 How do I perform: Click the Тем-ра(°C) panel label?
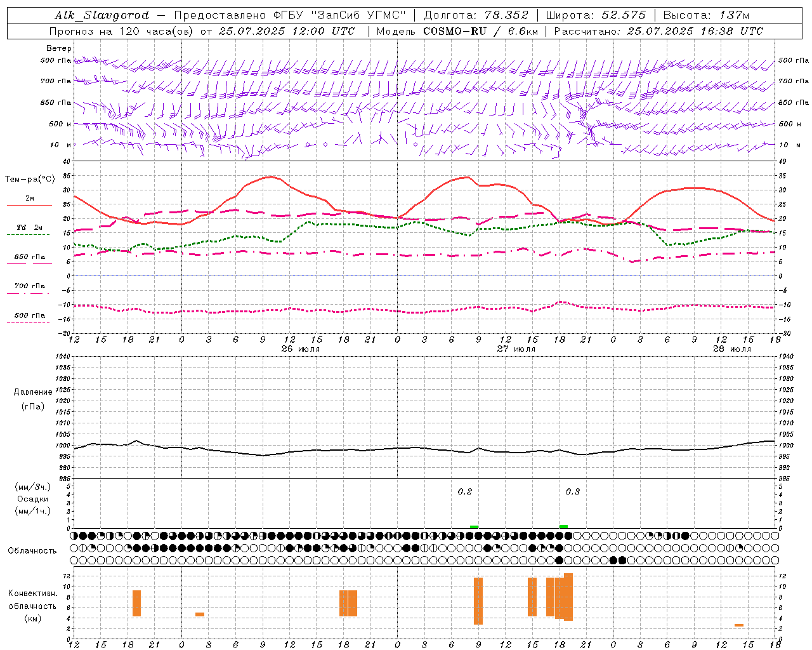[30, 180]
